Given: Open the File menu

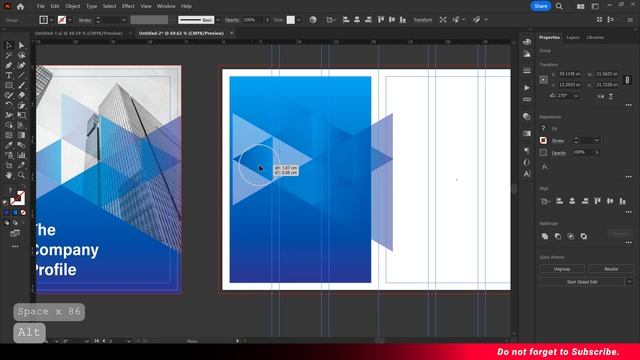Looking at the screenshot, I should (x=40, y=6).
